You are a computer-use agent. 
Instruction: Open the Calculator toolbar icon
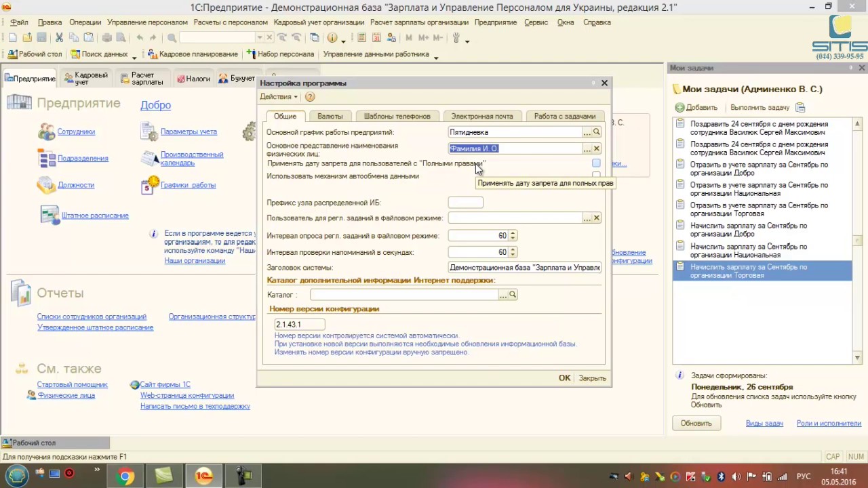[x=362, y=38]
